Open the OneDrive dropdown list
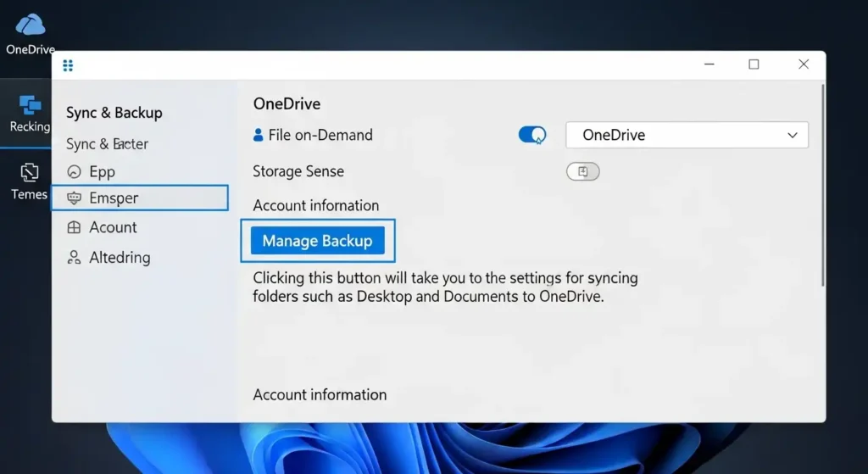The width and height of the screenshot is (868, 474). point(687,135)
